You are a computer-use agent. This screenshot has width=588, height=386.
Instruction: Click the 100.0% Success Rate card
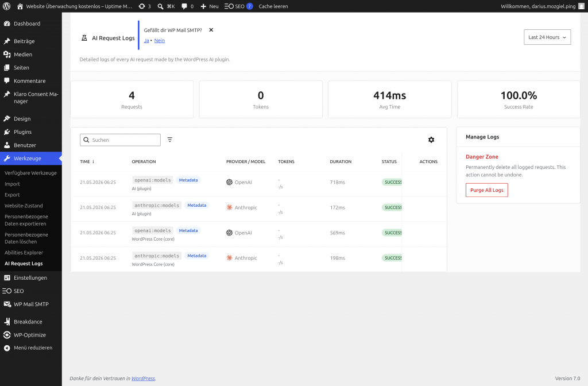tap(519, 99)
